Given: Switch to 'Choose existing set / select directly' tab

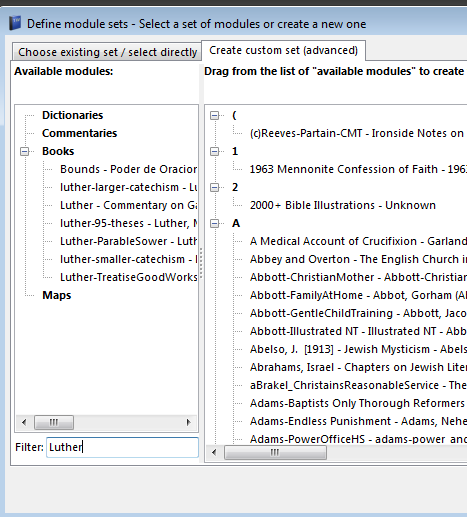Looking at the screenshot, I should click(x=107, y=52).
